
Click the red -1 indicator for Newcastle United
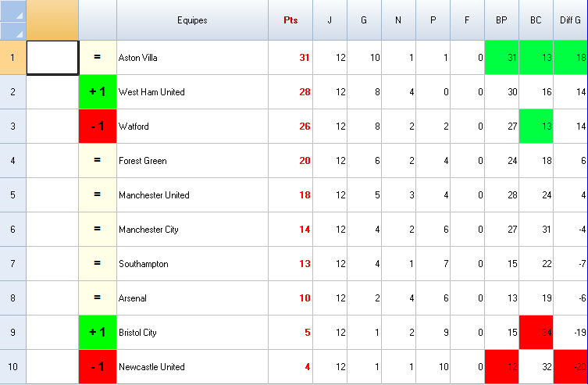[98, 367]
